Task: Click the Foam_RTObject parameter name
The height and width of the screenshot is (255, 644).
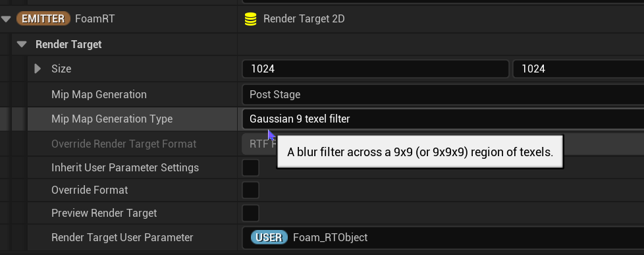Action: [330, 238]
